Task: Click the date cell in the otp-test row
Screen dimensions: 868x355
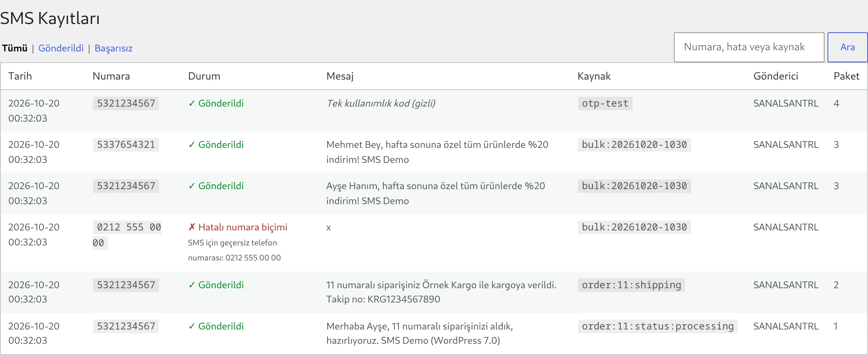Action: coord(34,111)
